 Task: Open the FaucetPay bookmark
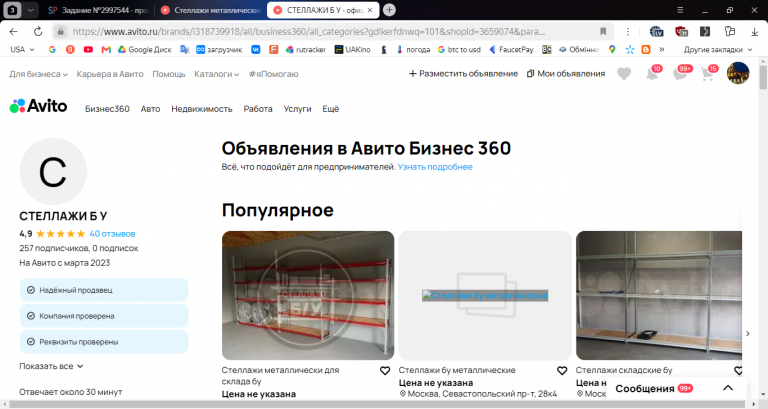pos(511,49)
